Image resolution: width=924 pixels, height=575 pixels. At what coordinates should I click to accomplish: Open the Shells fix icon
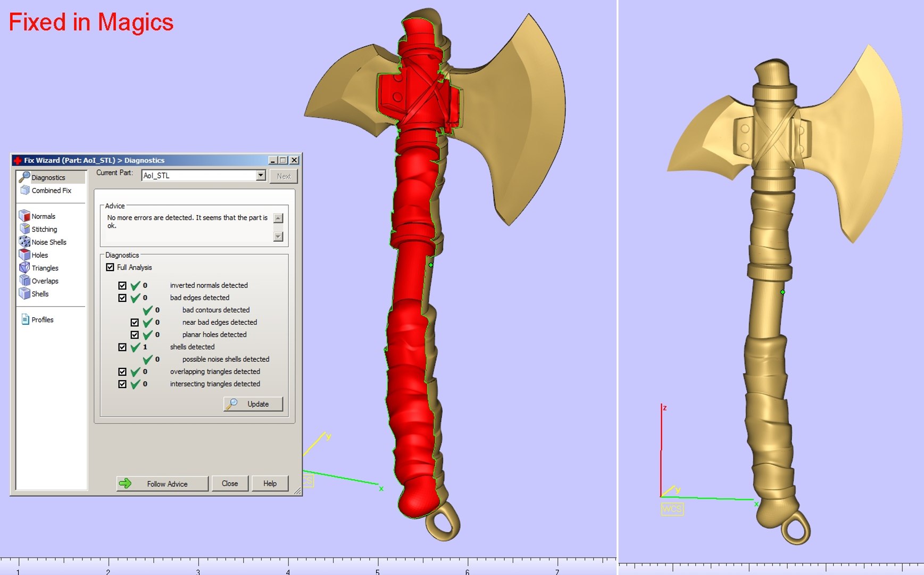(24, 293)
